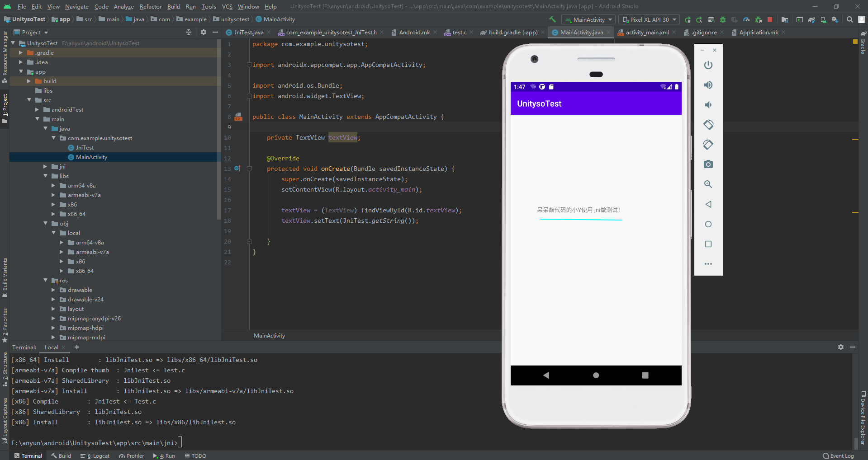Click emulator sidebar Back triangle icon
Viewport: 868px width, 460px height.
tap(708, 204)
